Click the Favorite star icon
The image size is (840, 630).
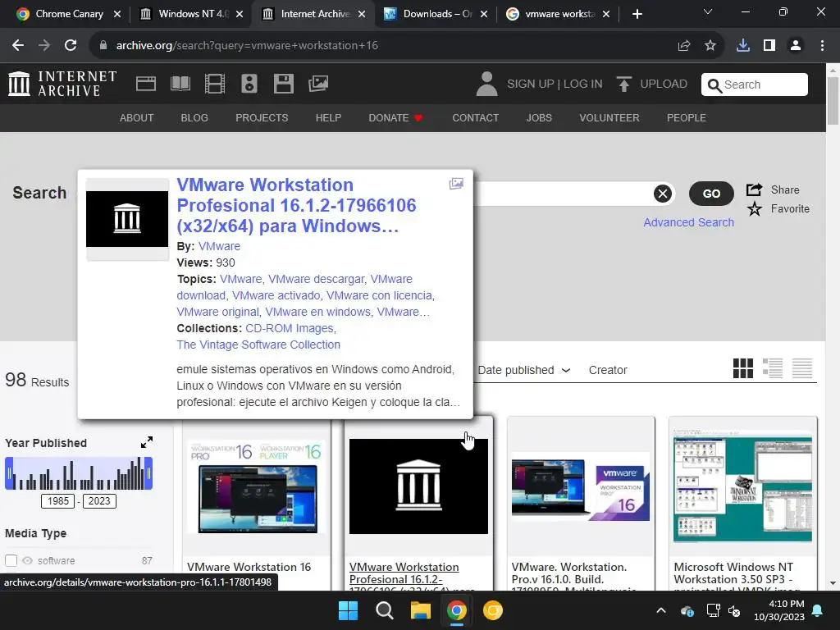755,209
